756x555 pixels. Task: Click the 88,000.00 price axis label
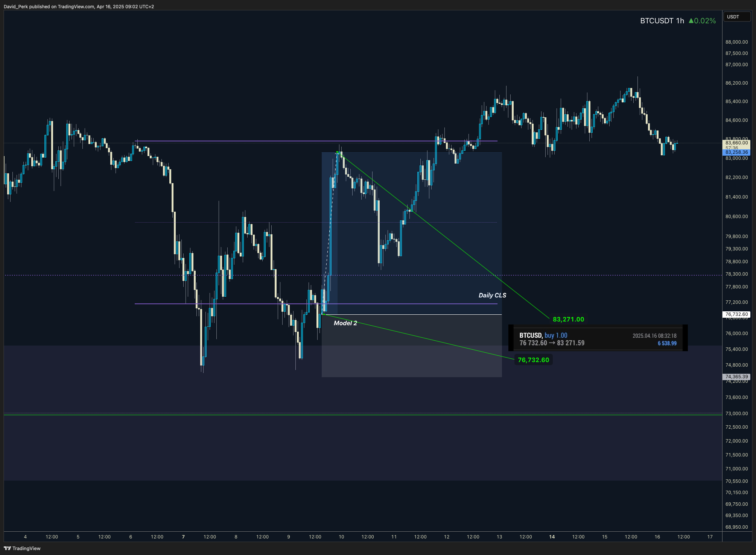pyautogui.click(x=736, y=42)
